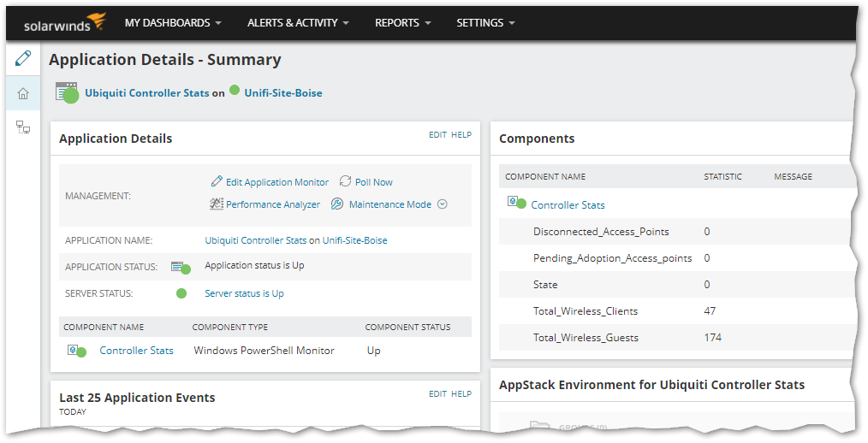
Task: Click Poll Now link
Action: coord(374,182)
